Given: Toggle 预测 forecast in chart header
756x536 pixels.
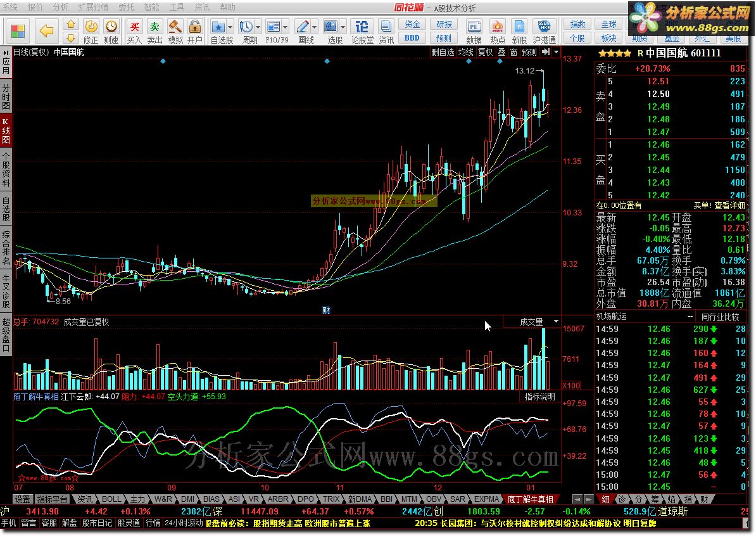Looking at the screenshot, I should 529,52.
